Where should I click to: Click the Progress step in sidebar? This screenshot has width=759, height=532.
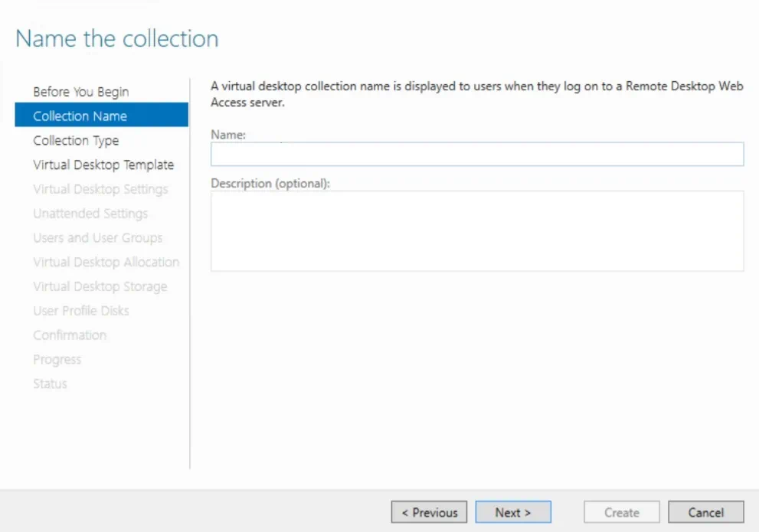click(x=57, y=360)
